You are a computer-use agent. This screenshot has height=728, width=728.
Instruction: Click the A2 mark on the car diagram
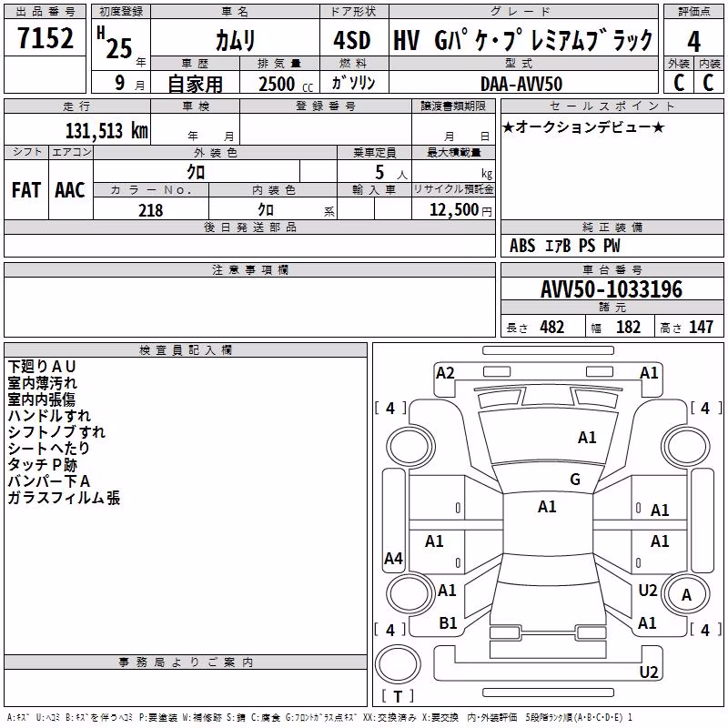[445, 373]
